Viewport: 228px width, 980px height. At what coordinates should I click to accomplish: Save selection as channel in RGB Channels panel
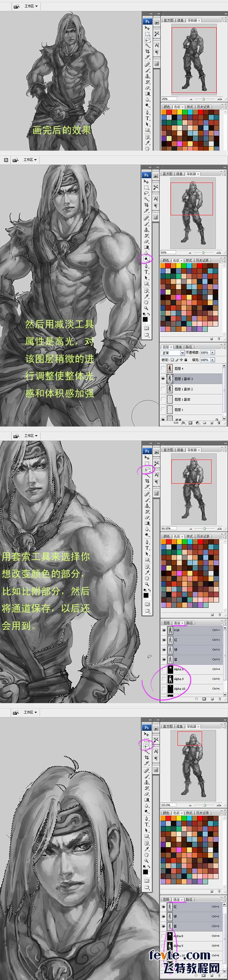point(204,699)
